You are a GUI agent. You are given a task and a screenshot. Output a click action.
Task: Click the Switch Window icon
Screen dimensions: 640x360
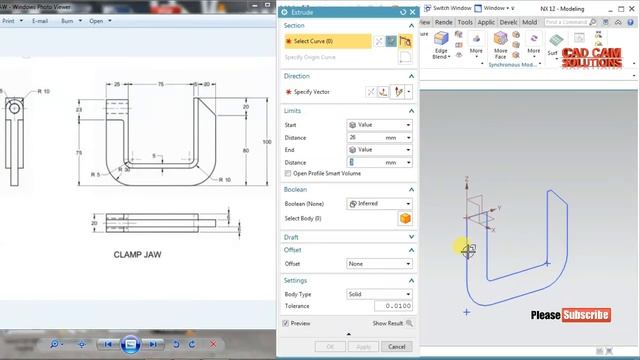click(x=427, y=8)
